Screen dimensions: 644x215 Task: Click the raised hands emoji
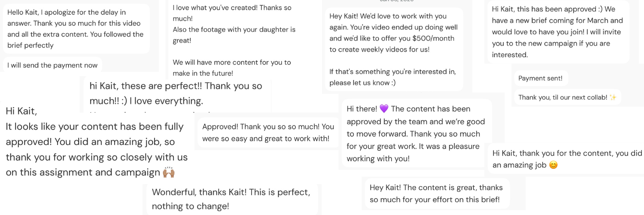pyautogui.click(x=169, y=172)
